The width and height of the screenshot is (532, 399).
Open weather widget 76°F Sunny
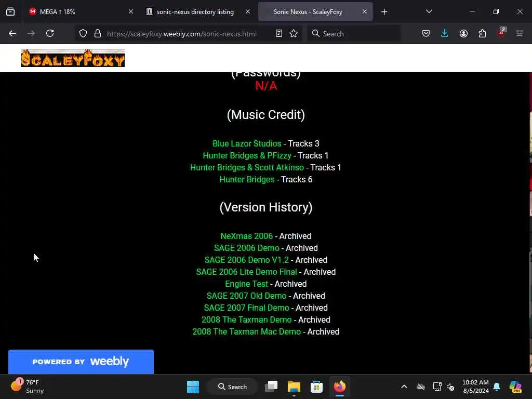click(x=28, y=387)
